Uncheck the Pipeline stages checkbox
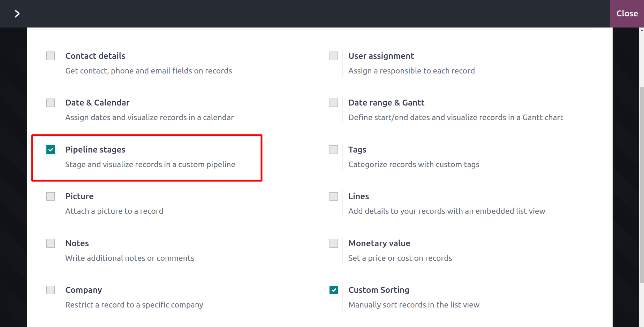The image size is (644, 327). click(x=51, y=150)
